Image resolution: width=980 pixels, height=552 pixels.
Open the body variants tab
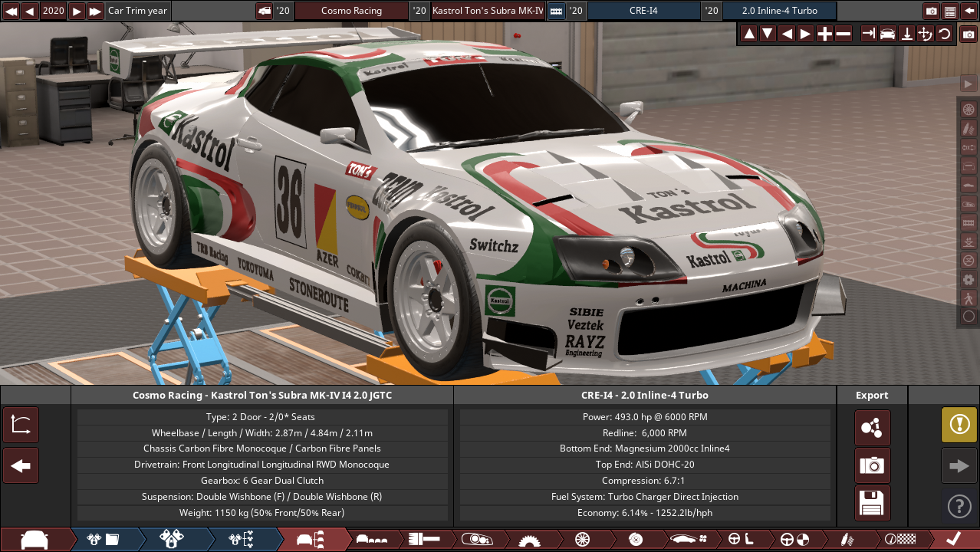point(373,540)
